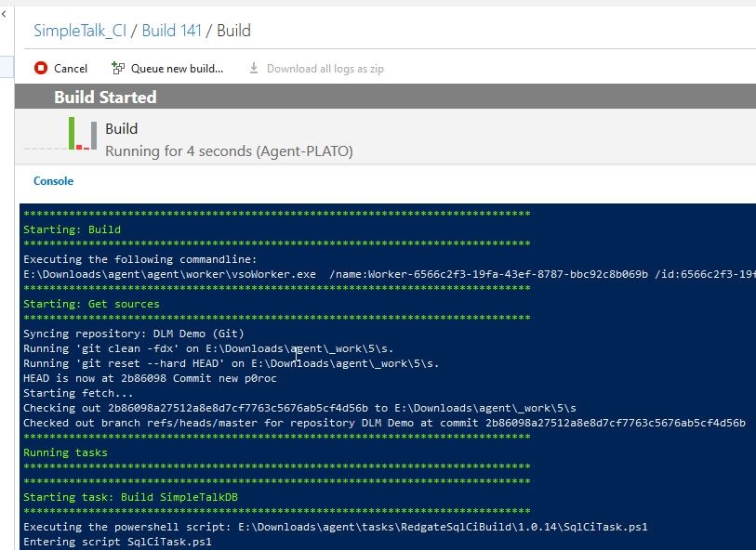The image size is (756, 550).
Task: Collapse the left panel using the chevron
Action: pyautogui.click(x=5, y=14)
